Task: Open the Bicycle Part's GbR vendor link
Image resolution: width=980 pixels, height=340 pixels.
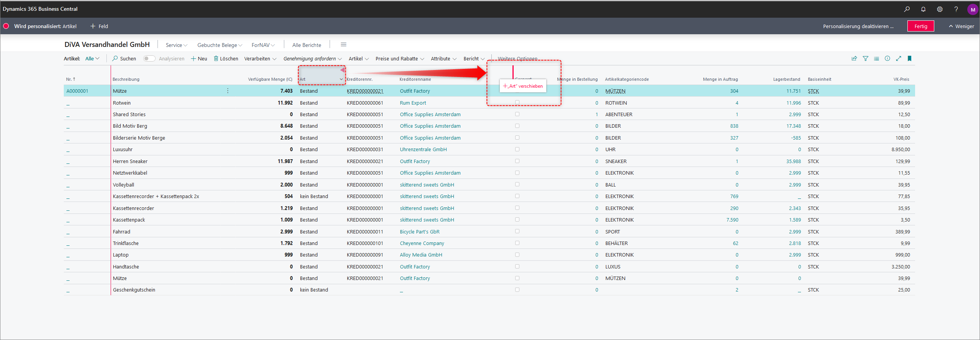Action: coord(420,232)
